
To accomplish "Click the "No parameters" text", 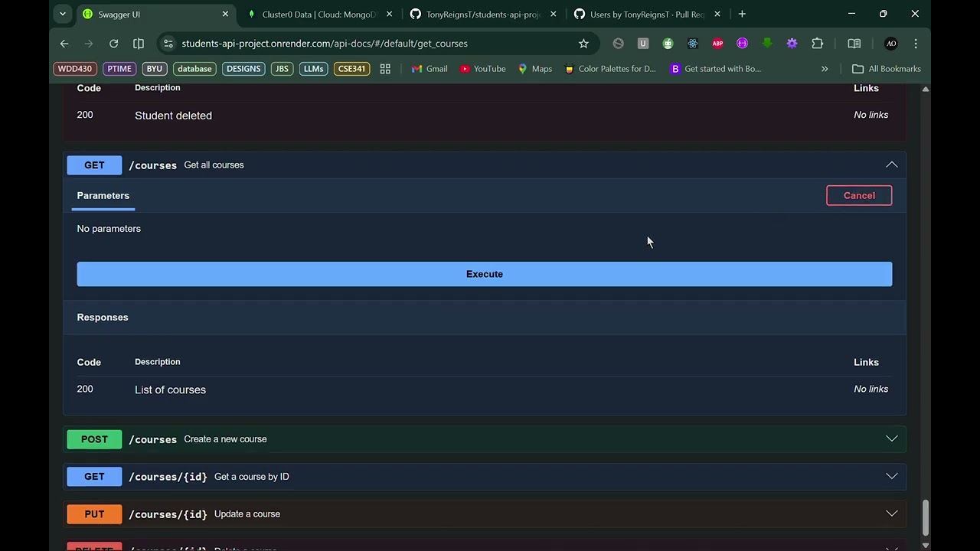I will point(109,229).
